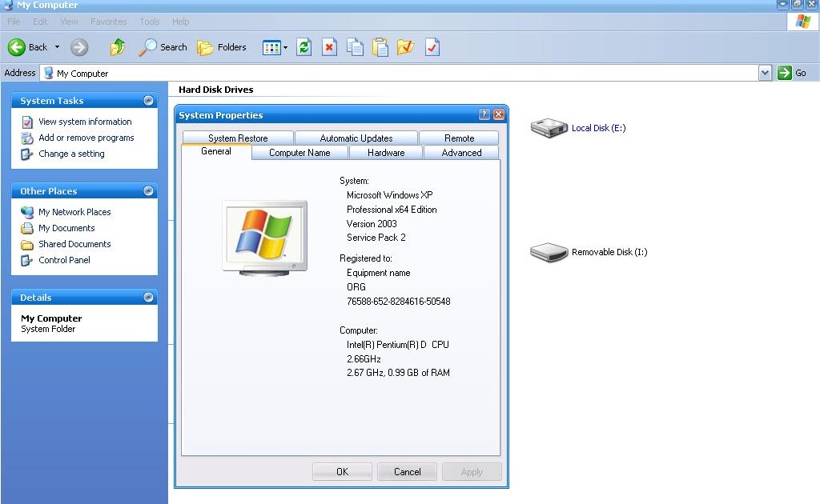The image size is (820, 504).
Task: Open the Tools menu
Action: click(150, 22)
